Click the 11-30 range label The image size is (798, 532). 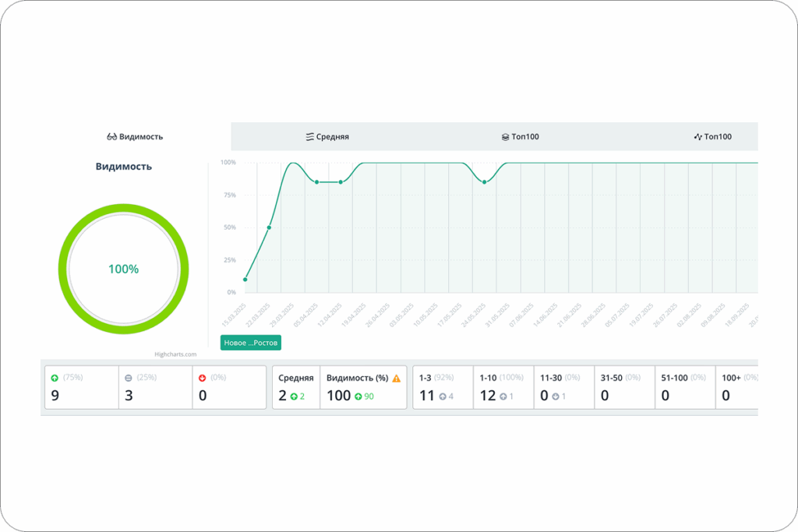click(551, 378)
